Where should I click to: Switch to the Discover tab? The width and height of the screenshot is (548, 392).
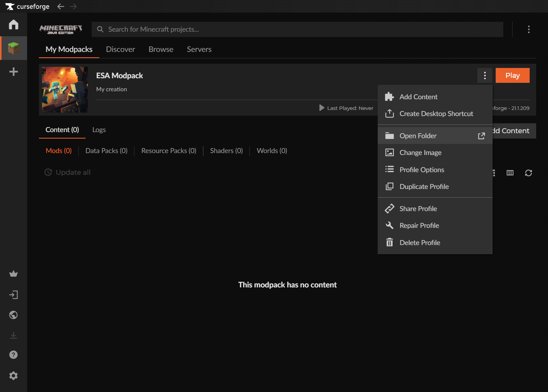(x=120, y=49)
